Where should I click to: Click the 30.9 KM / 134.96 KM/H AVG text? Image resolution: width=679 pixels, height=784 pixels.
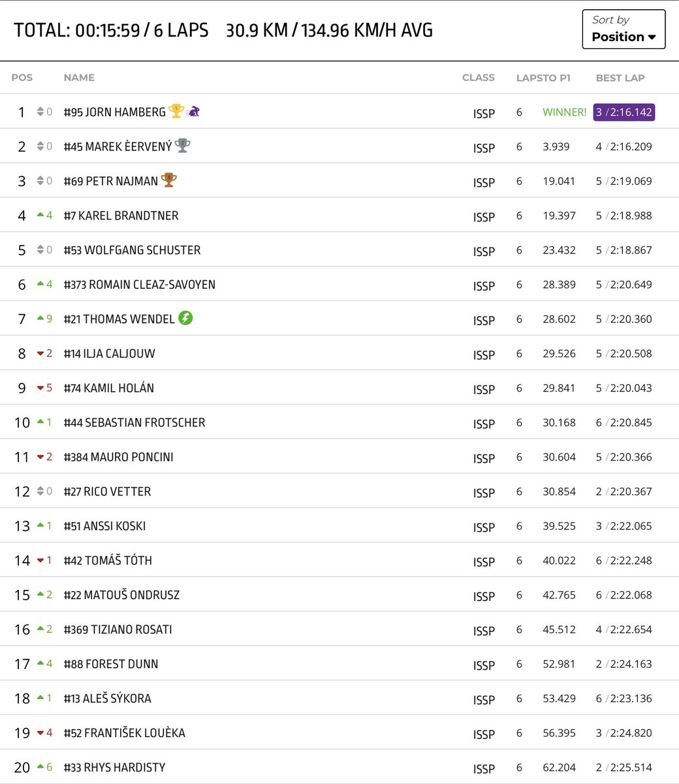coord(329,30)
